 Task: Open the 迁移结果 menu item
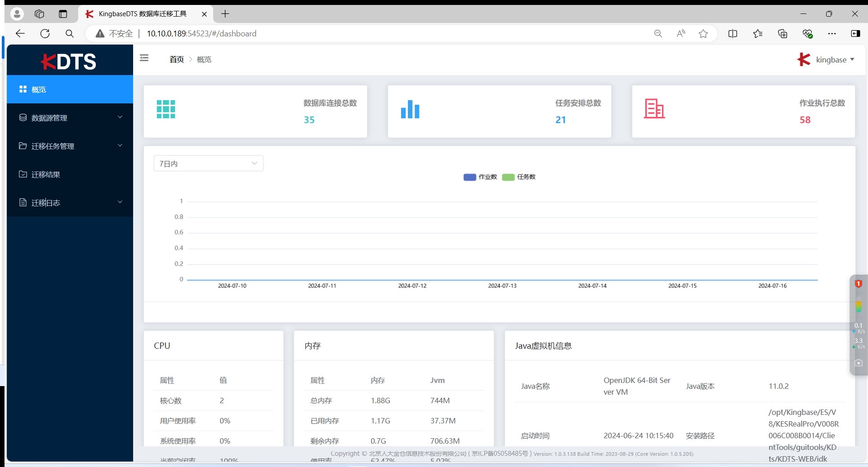(x=70, y=174)
